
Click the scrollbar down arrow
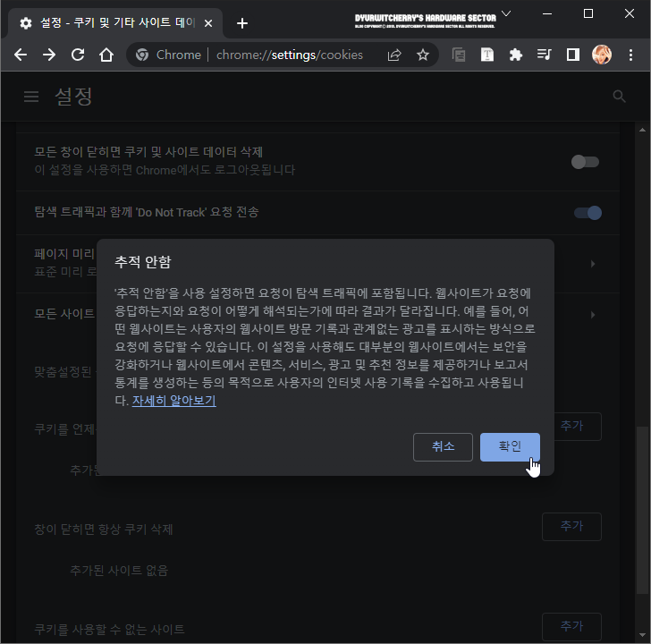click(x=643, y=635)
